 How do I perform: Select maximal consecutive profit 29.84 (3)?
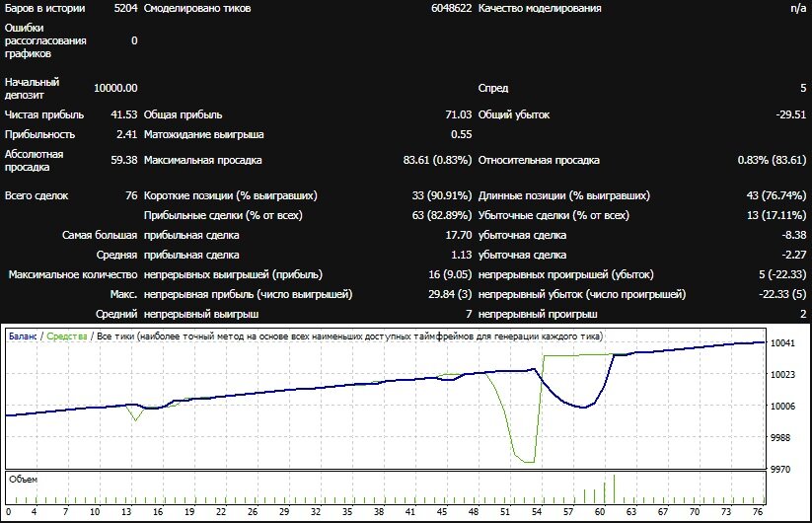[x=450, y=294]
